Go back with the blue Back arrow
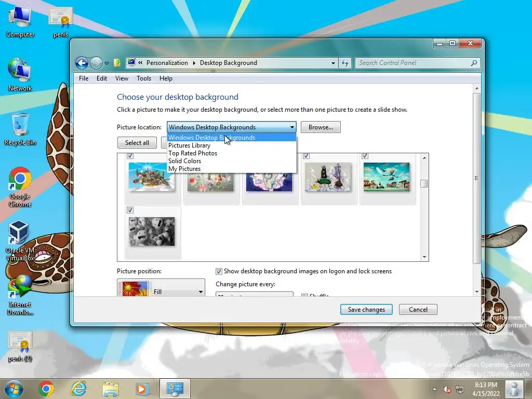The height and width of the screenshot is (399, 532). [x=82, y=63]
